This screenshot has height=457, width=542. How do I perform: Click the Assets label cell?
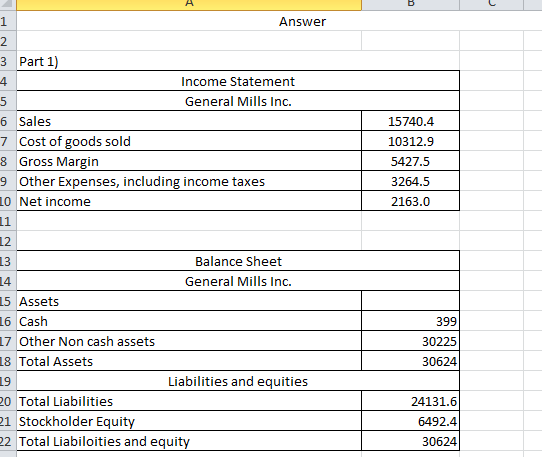pos(189,301)
